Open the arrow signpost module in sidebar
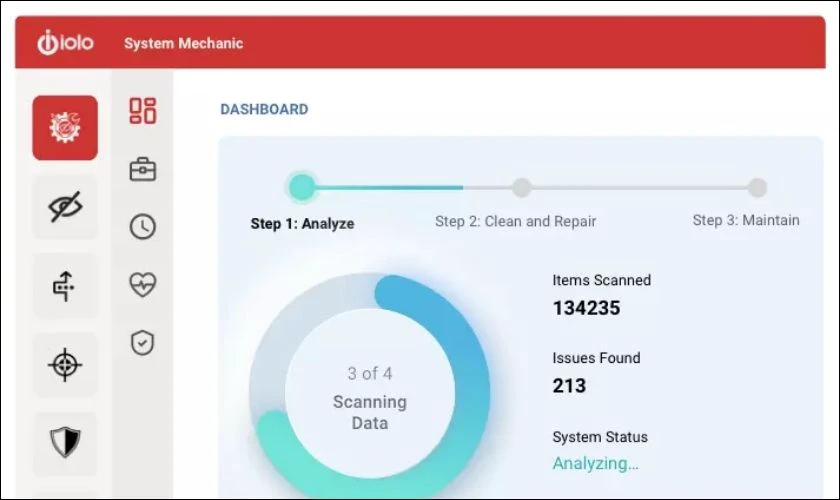This screenshot has width=840, height=500. click(x=65, y=286)
